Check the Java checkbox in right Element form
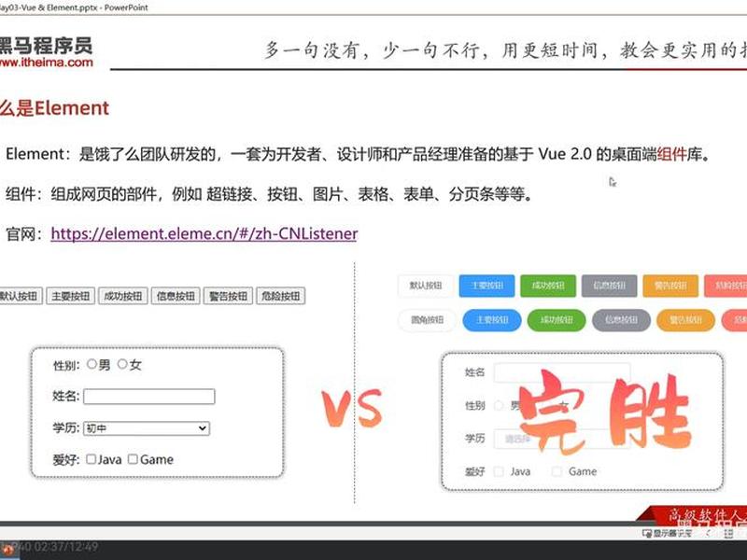This screenshot has height=560, width=747. point(499,471)
